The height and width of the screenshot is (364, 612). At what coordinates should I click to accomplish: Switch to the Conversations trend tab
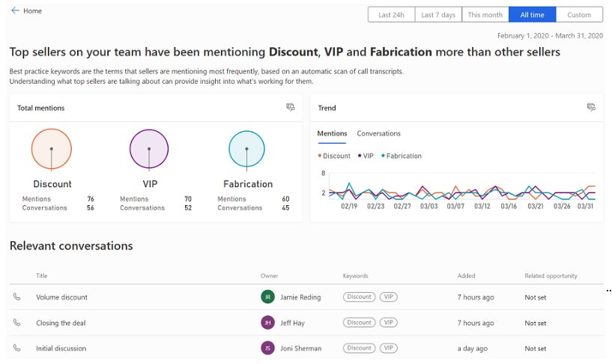(x=378, y=133)
